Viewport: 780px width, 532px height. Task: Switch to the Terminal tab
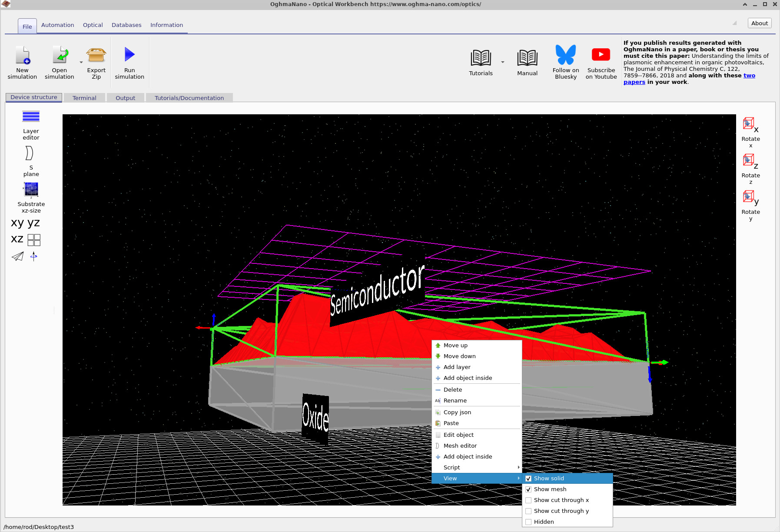84,97
